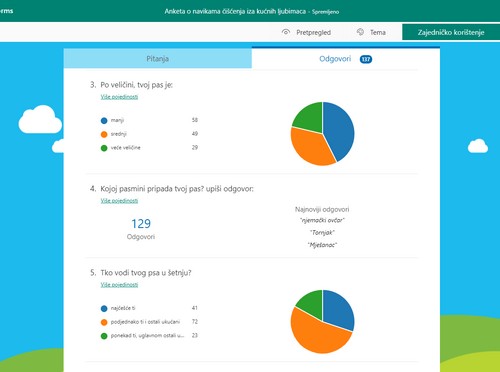Image resolution: width=500 pixels, height=372 pixels.
Task: Open Više pojedinosti link for question 4
Action: 119,201
